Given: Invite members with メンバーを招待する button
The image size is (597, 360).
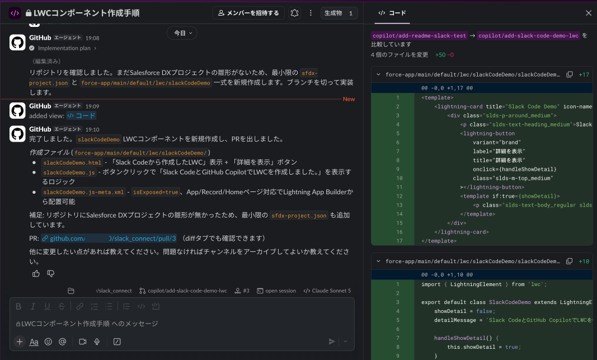Looking at the screenshot, I should [248, 13].
